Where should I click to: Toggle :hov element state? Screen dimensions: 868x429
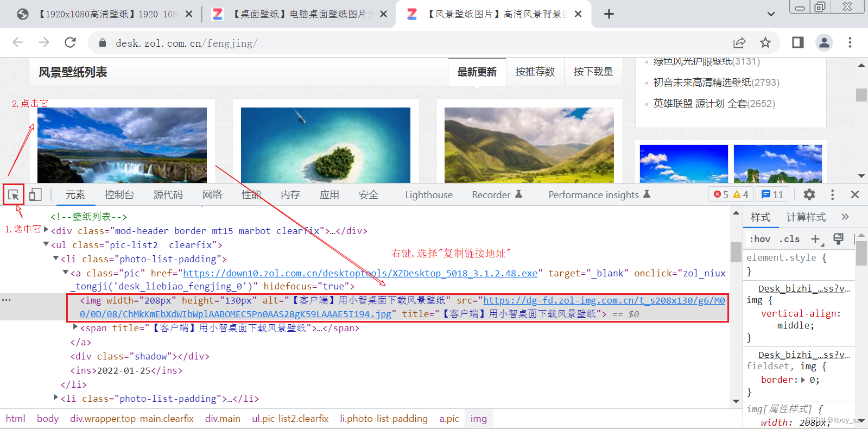coord(760,239)
